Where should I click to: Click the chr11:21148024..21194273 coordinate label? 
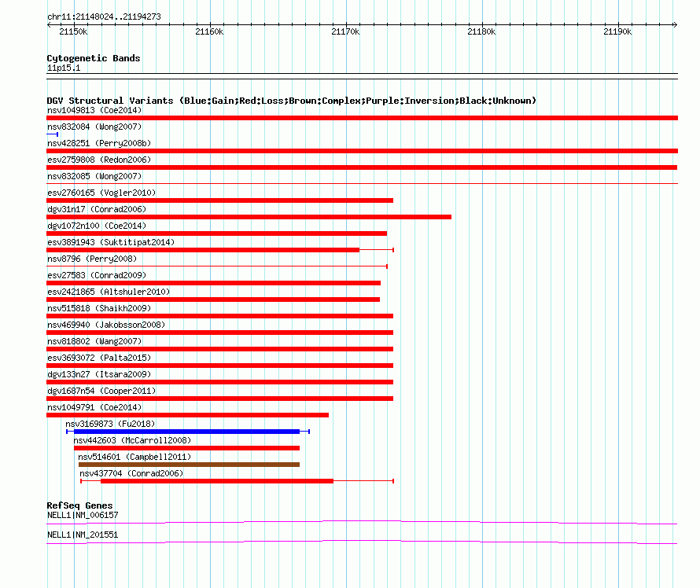click(x=104, y=17)
